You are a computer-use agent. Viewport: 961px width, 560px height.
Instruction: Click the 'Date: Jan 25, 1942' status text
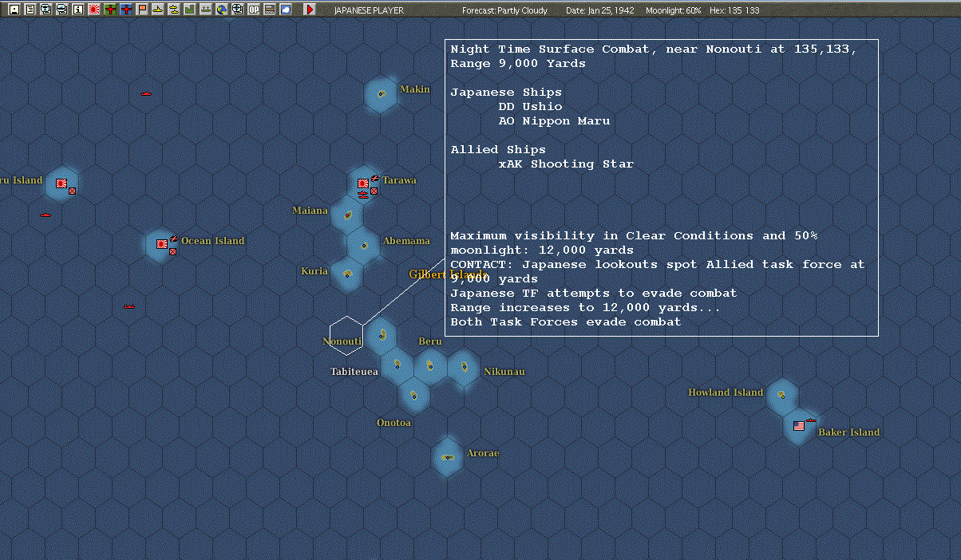pyautogui.click(x=600, y=10)
